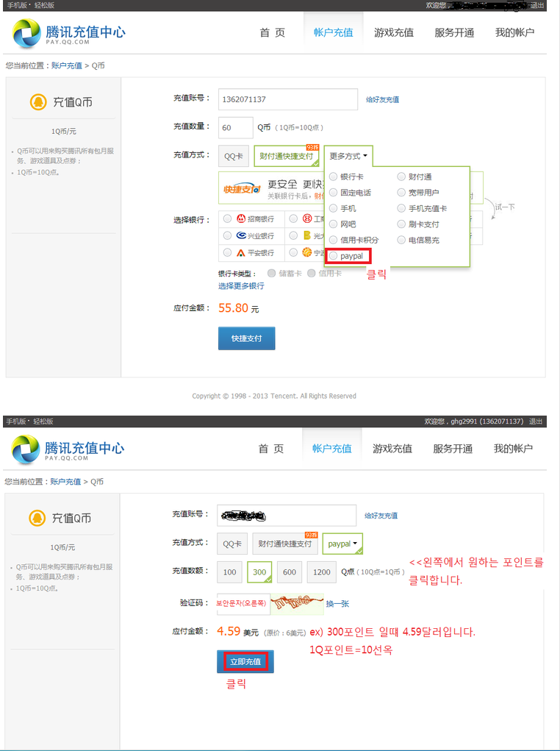This screenshot has width=560, height=751.
Task: Click the penguin icon beside 充值Q币 on the 4.59 美元 page
Action: pyautogui.click(x=36, y=518)
